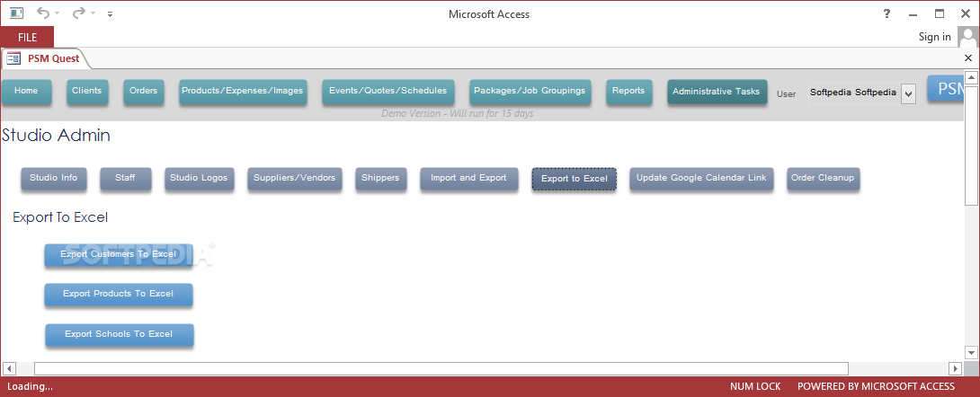The height and width of the screenshot is (397, 980).
Task: Open the Clients section
Action: (87, 91)
